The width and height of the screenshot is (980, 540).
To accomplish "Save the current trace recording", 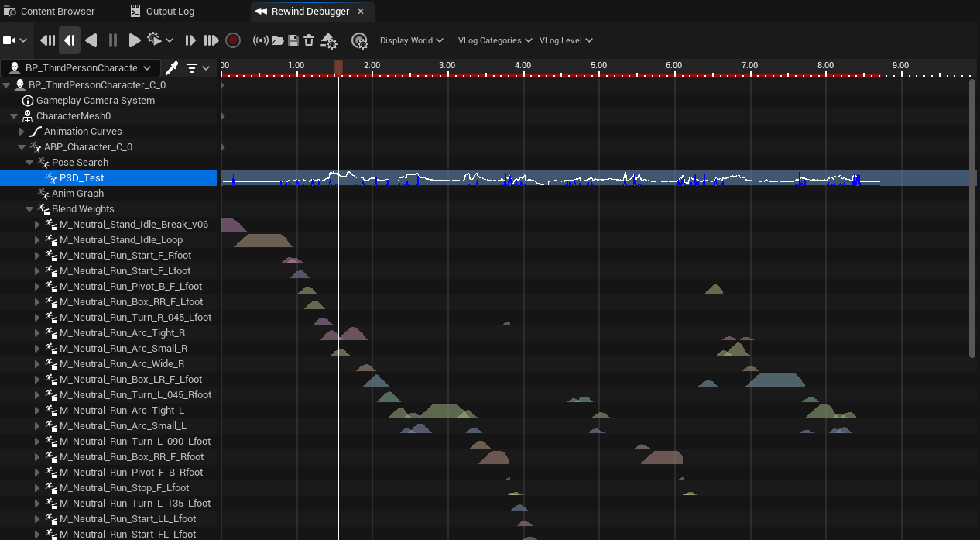I will 293,40.
